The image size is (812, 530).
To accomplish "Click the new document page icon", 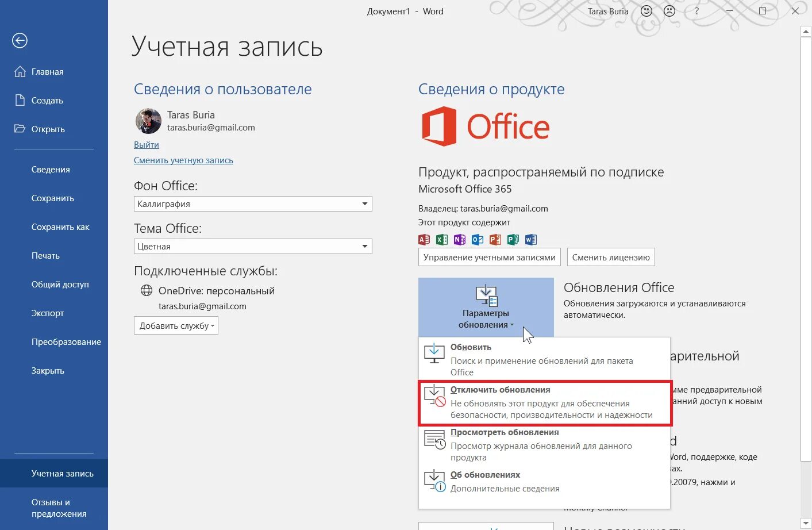I will pyautogui.click(x=20, y=100).
